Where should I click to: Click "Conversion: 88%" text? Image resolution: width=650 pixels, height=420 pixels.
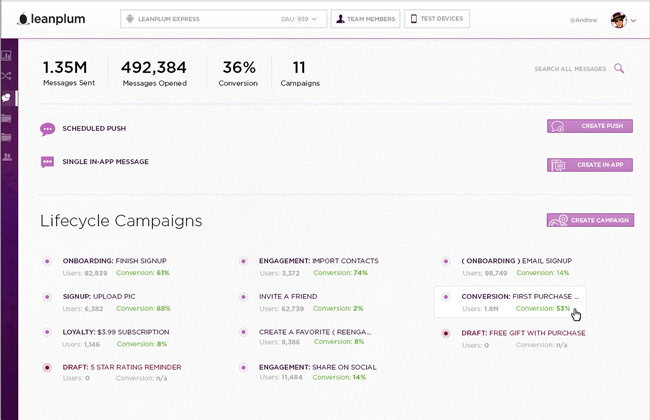pyautogui.click(x=143, y=308)
